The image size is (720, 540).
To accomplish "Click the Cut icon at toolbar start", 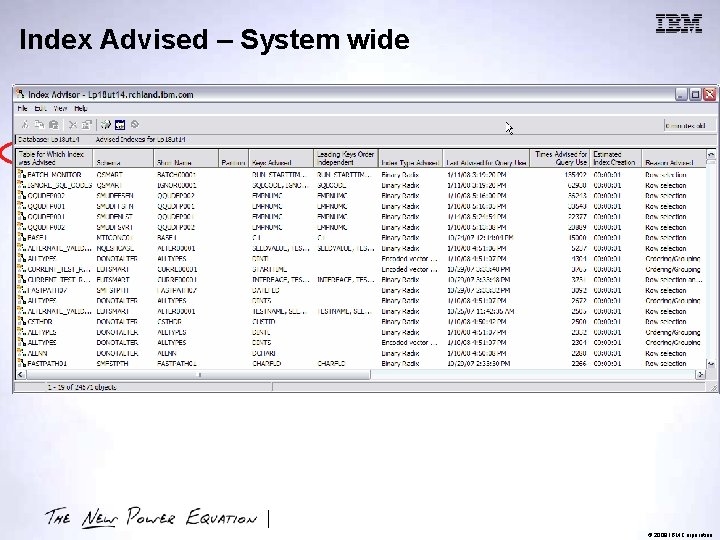I will pyautogui.click(x=25, y=124).
